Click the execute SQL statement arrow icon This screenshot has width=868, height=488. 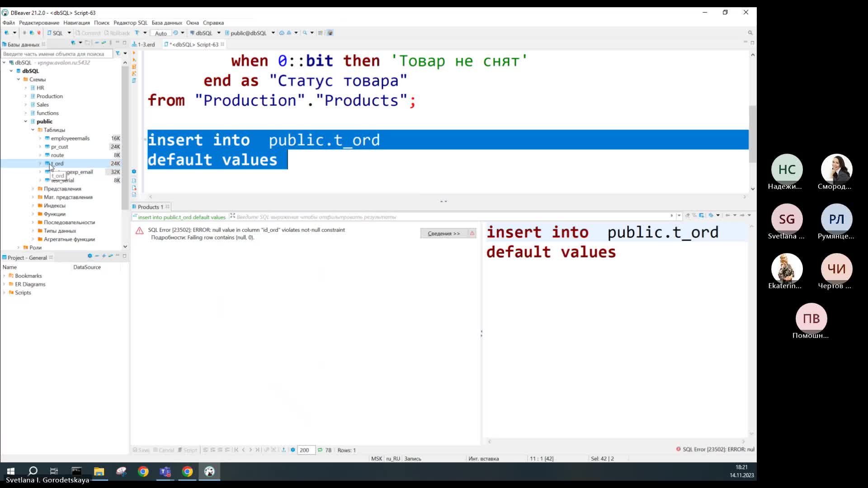[x=134, y=53]
